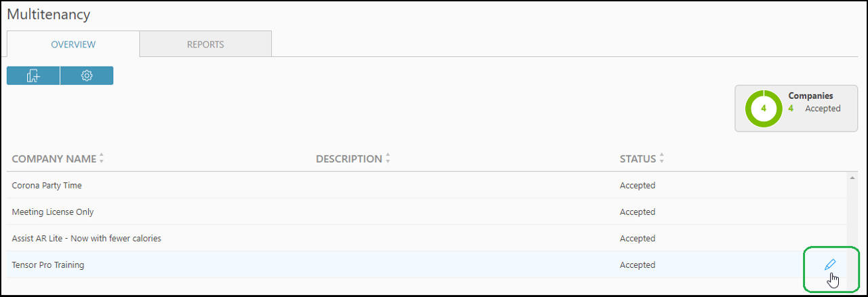Viewport: 868px width, 297px height.
Task: Sort by Company Name using sort arrows
Action: pyautogui.click(x=102, y=159)
